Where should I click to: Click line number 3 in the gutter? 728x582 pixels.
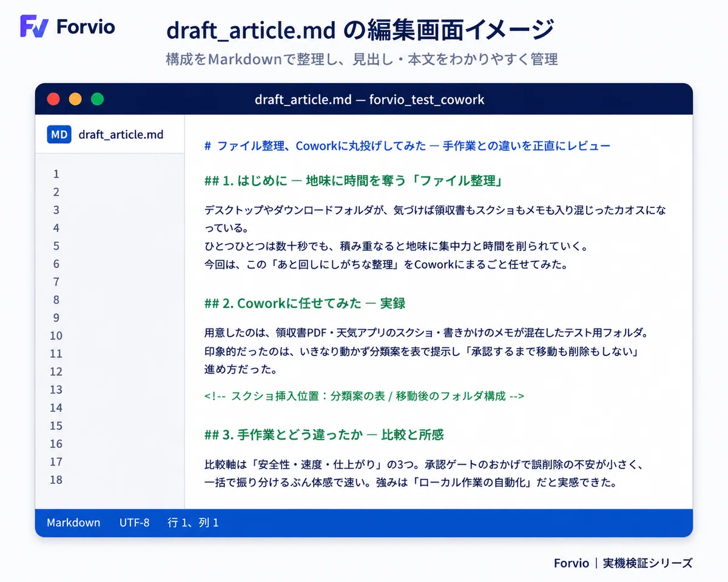[56, 210]
